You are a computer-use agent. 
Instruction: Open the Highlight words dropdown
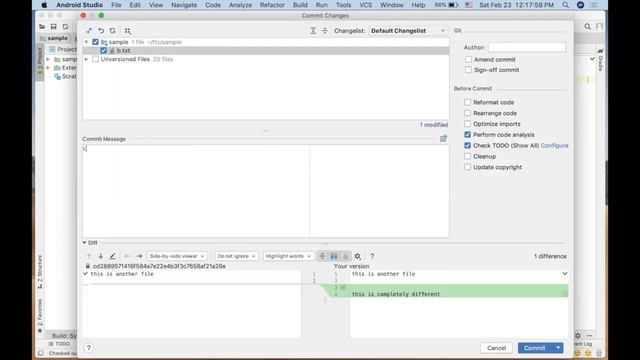[x=288, y=256]
